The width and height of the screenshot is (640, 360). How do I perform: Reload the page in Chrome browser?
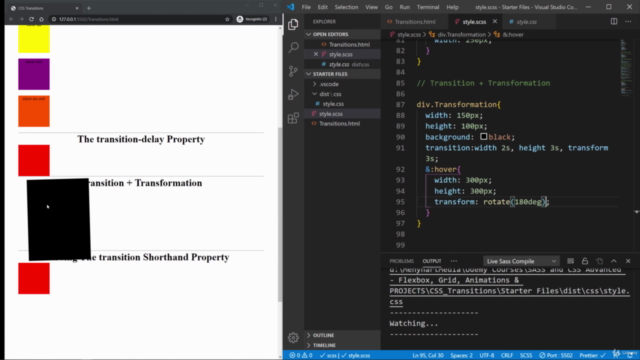(31, 19)
